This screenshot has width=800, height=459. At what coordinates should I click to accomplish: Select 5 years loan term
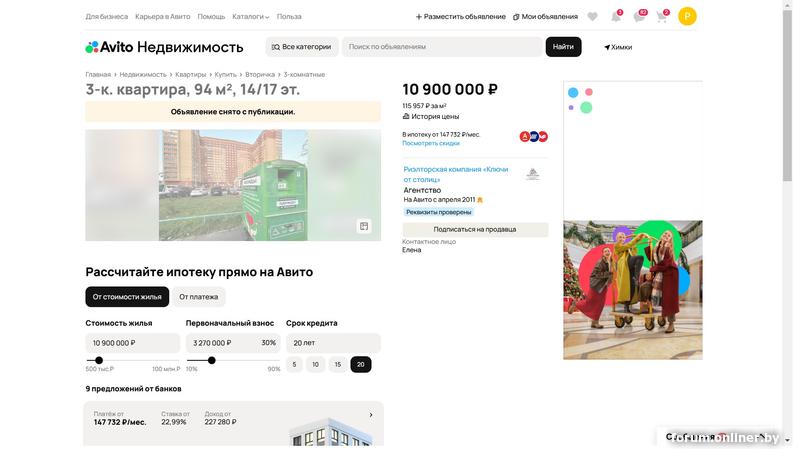click(294, 365)
